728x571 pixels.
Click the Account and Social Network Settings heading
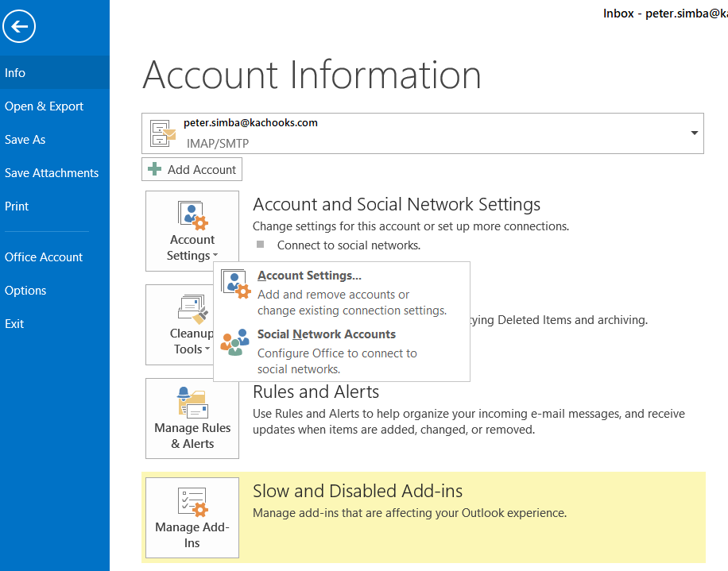[397, 205]
